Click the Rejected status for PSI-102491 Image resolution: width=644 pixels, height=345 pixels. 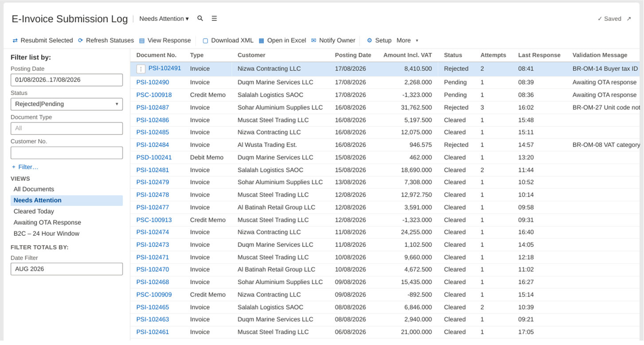pos(456,69)
